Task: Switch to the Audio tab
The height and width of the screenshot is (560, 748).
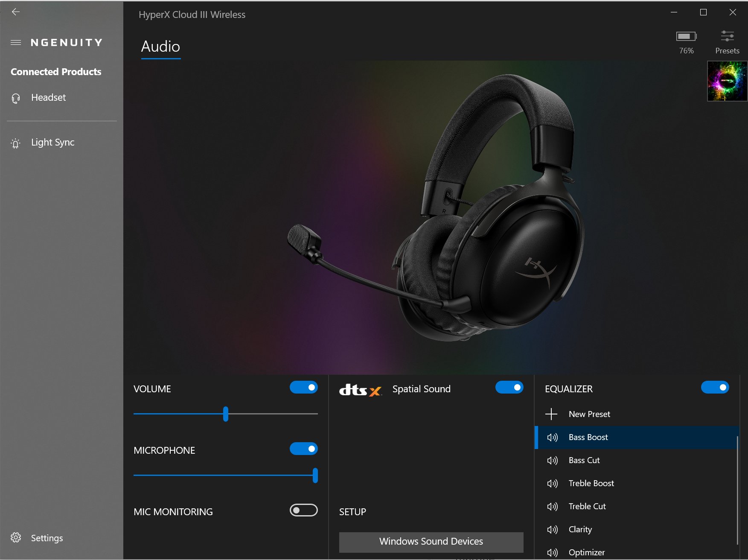Action: (x=160, y=47)
